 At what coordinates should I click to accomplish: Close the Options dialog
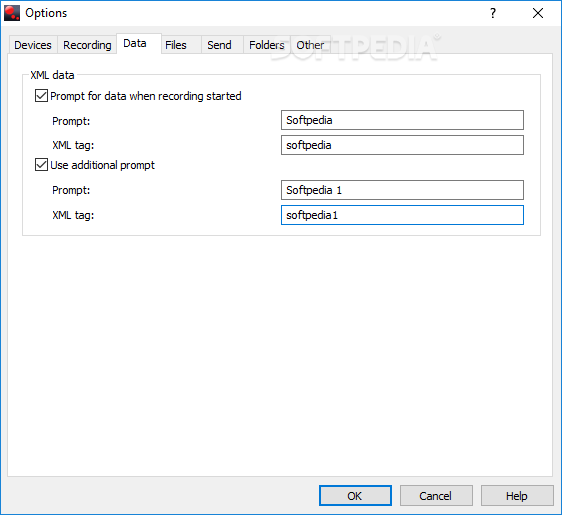538,13
